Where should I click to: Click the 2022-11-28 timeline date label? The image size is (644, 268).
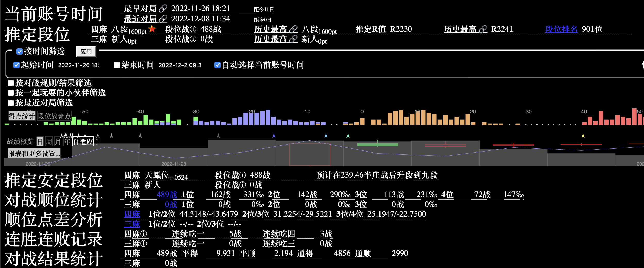point(174,164)
